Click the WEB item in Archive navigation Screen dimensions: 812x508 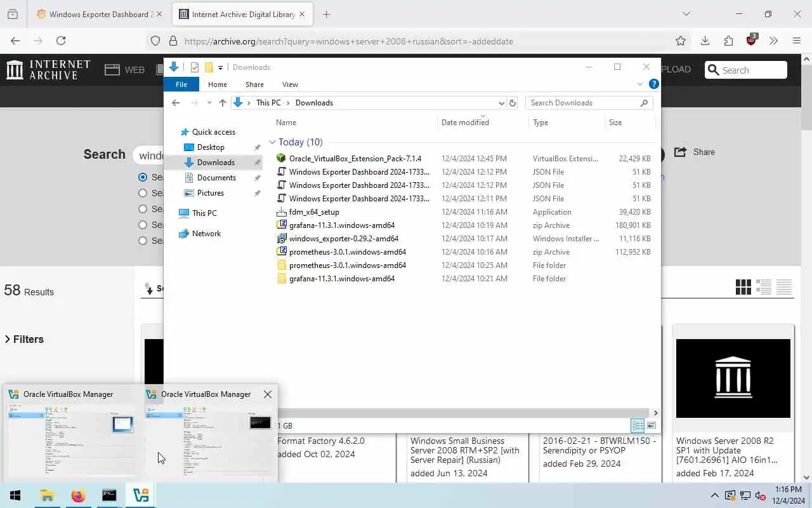[x=125, y=70]
